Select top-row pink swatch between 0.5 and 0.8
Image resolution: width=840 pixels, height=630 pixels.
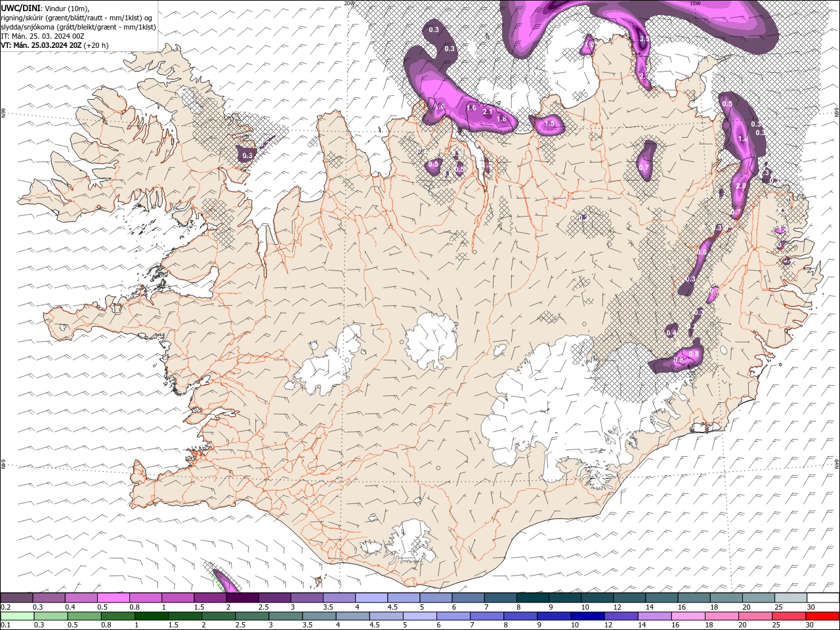(114, 597)
